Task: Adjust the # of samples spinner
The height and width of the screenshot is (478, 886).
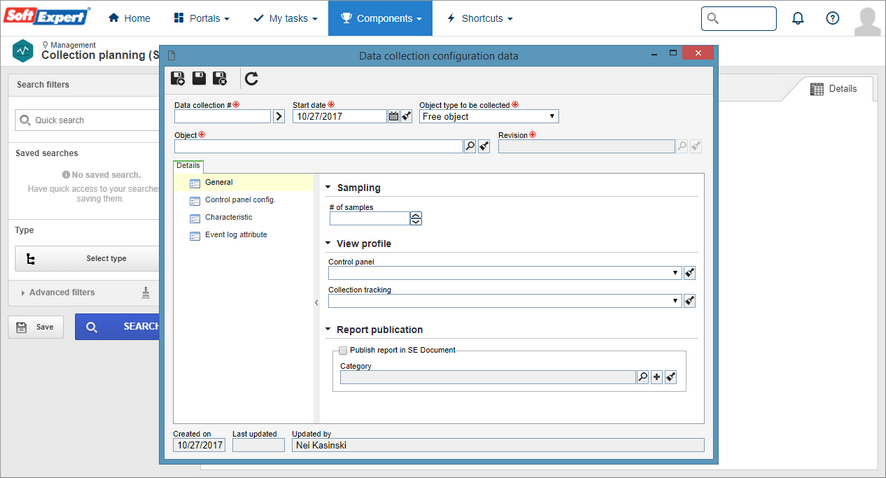Action: [x=416, y=218]
